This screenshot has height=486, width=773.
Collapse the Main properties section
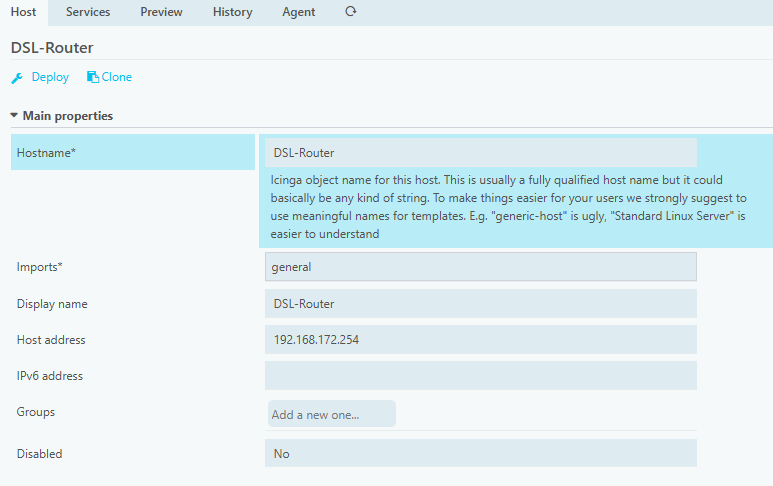[x=14, y=115]
